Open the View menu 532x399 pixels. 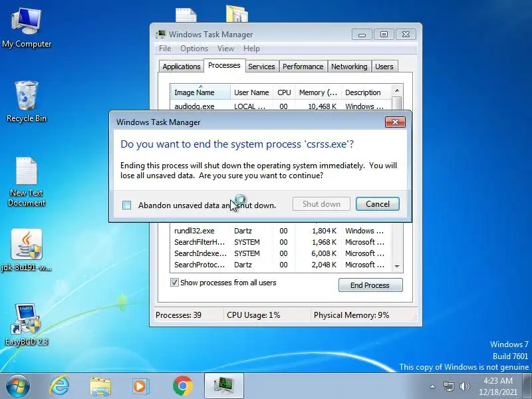(x=225, y=49)
